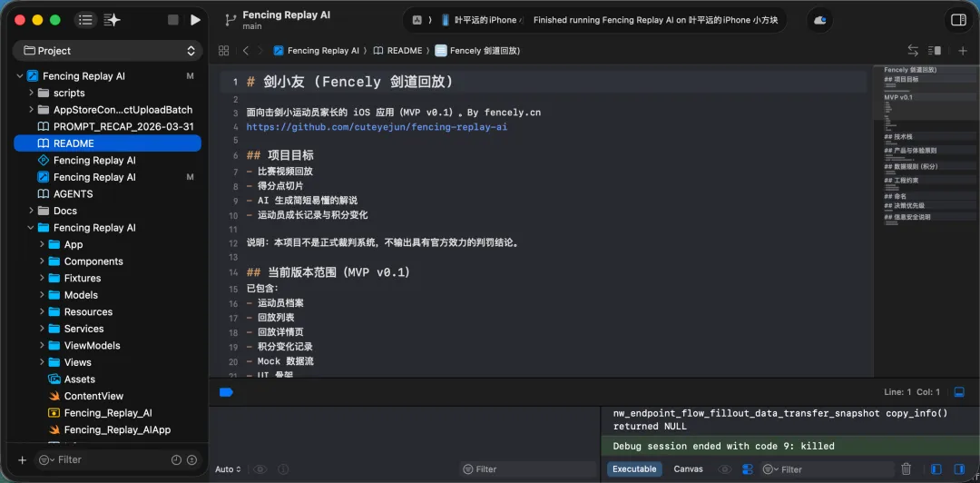
Task: Switch to the Canvas console tab
Action: 688,469
